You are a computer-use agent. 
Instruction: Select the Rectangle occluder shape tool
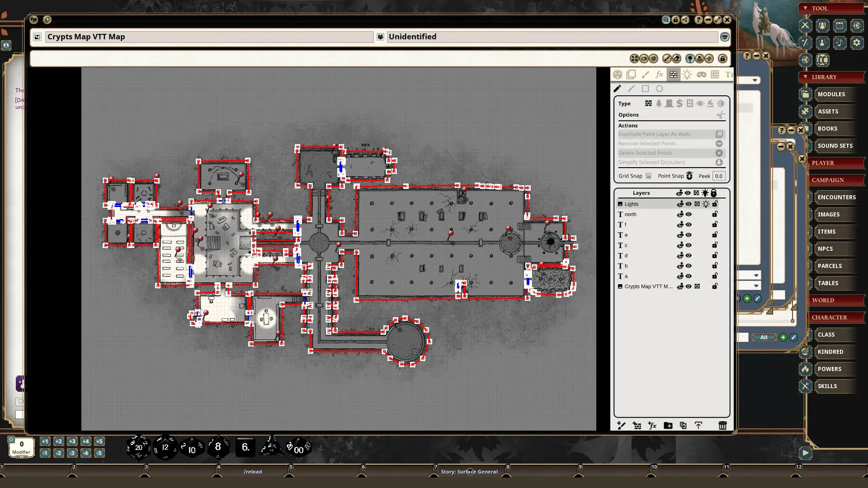coord(646,89)
